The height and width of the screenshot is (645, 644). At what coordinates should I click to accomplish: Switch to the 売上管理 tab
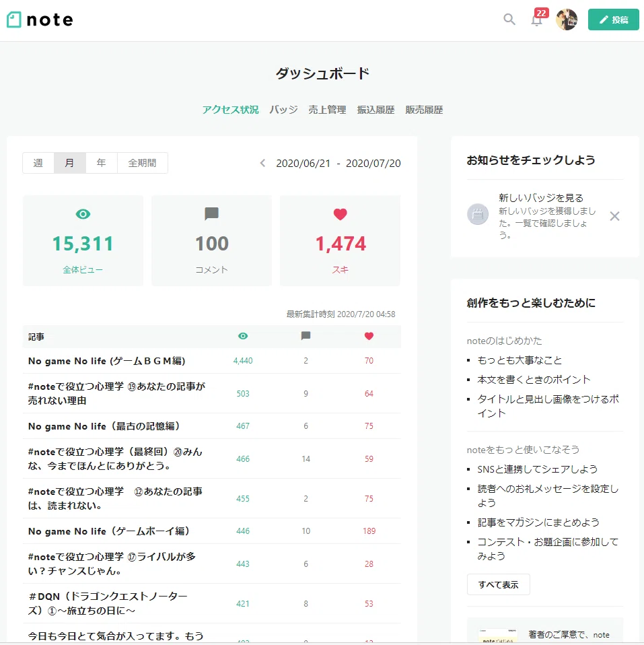[x=327, y=110]
